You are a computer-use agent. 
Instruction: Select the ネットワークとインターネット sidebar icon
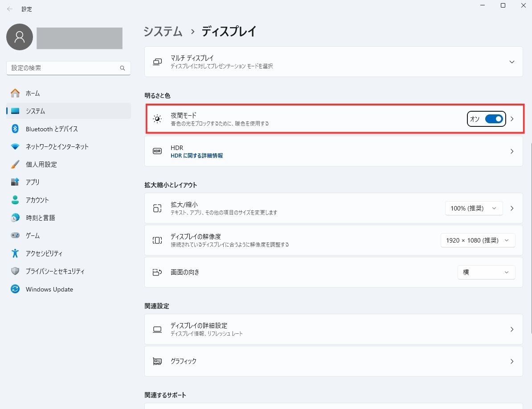point(15,146)
